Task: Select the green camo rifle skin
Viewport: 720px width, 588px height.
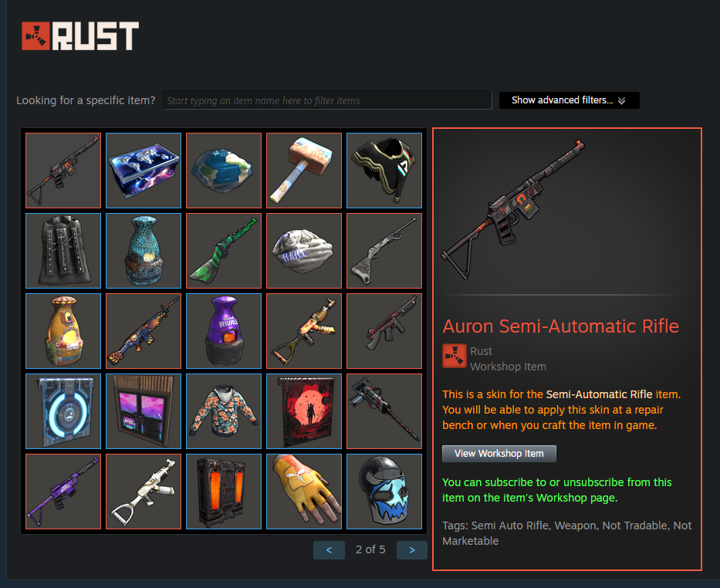Action: click(224, 251)
